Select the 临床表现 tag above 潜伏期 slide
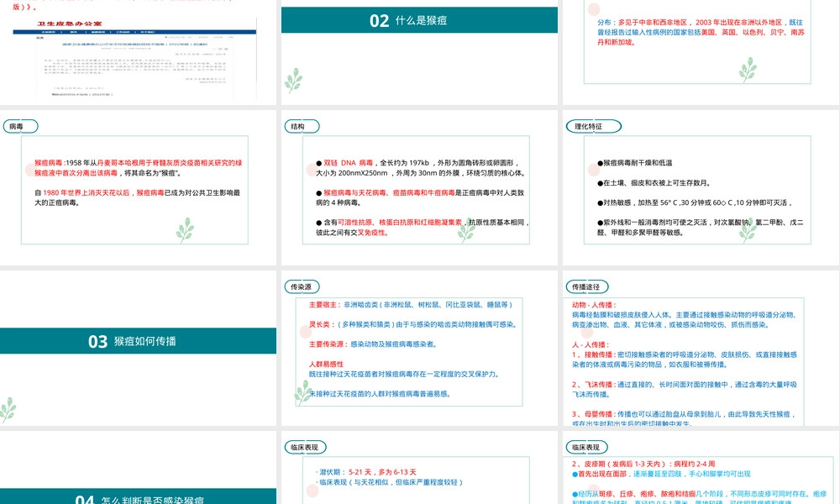 click(x=305, y=447)
